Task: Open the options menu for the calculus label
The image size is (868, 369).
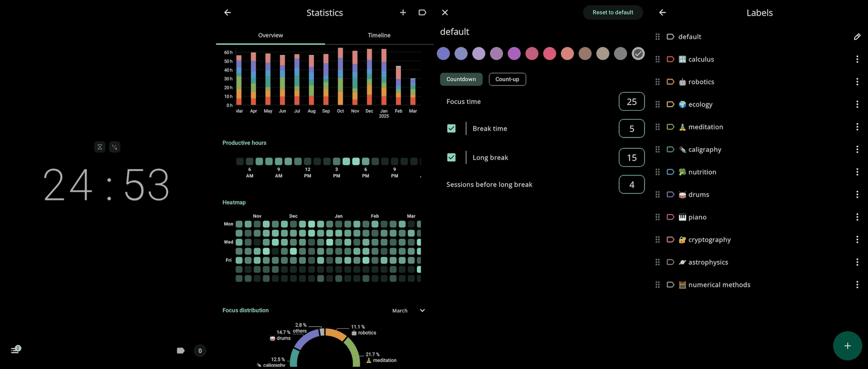Action: [x=857, y=59]
